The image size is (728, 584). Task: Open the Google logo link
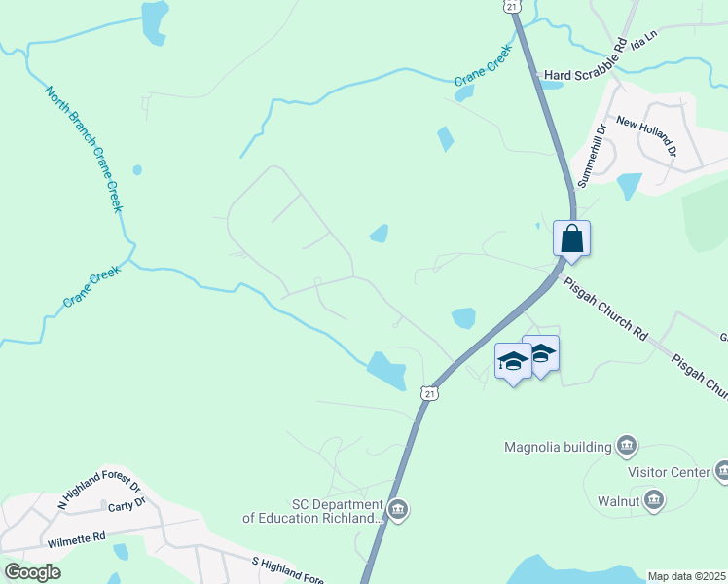point(32,572)
